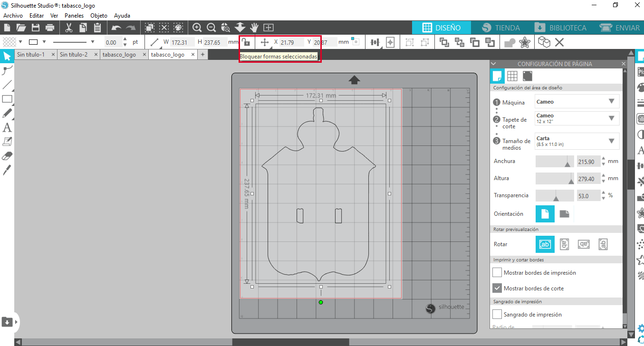Open the line color dropdown arrow
The height and width of the screenshot is (346, 644).
(44, 42)
